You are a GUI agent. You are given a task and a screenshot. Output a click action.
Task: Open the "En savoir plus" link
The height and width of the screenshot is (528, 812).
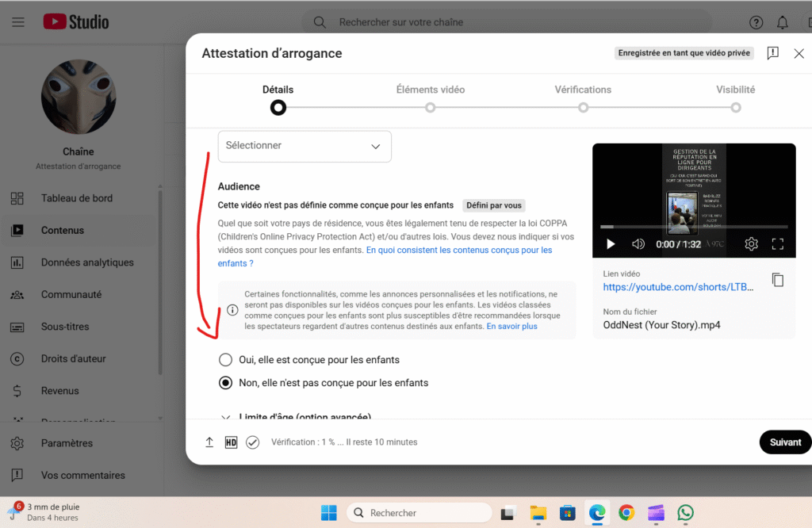(x=511, y=325)
